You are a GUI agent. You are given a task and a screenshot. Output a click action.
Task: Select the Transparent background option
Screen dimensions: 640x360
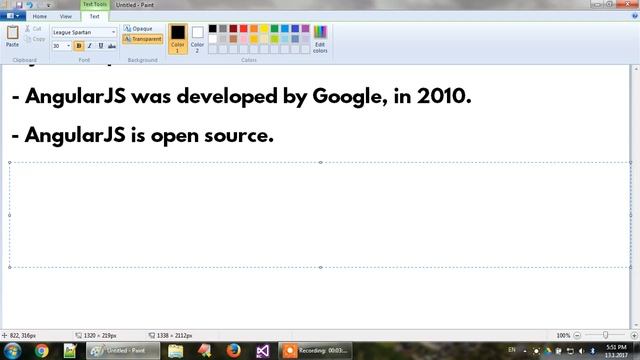coord(142,39)
